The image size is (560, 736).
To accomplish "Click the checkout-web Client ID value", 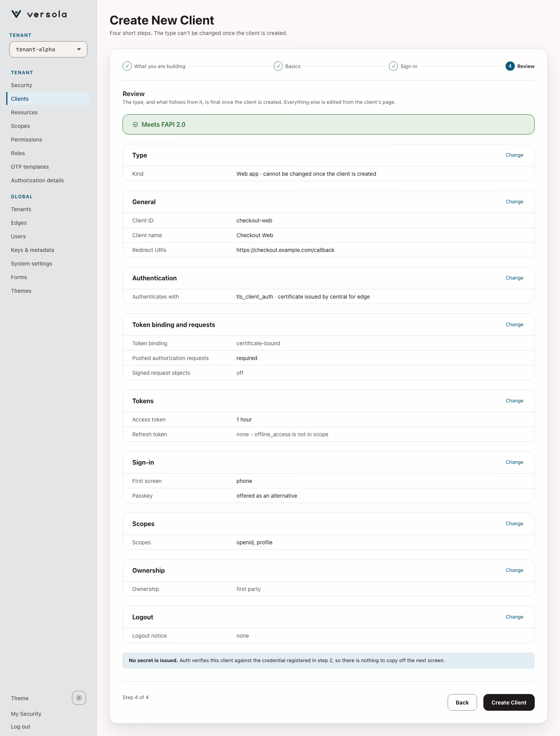I will click(254, 220).
